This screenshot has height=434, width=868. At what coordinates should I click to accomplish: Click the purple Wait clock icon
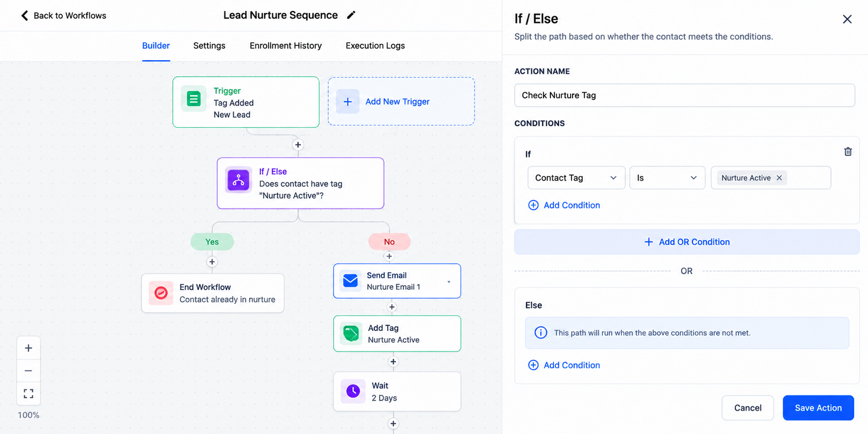click(353, 391)
